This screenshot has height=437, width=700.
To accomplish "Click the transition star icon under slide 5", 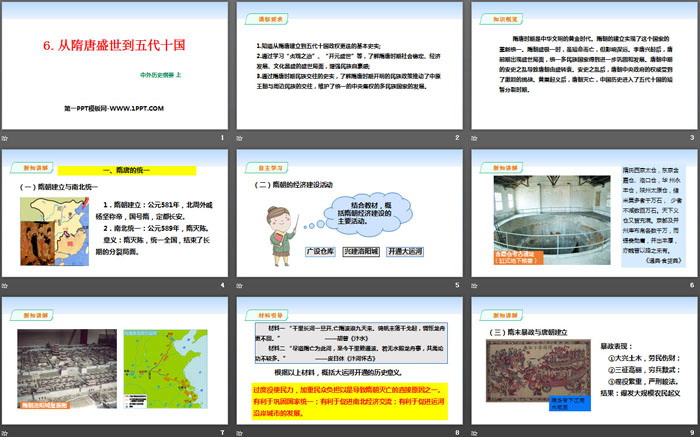I will click(240, 286).
